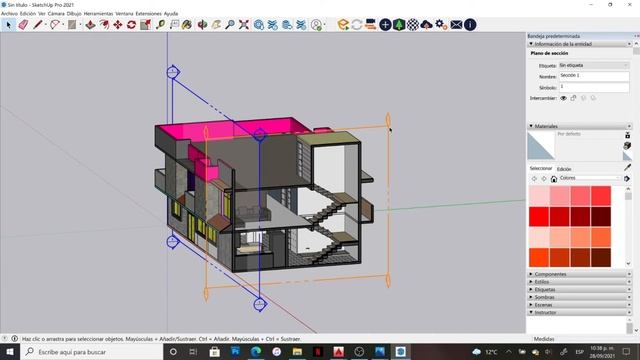Choose the Arc drawing tool
Screen dimensions: 640x360
click(55, 25)
